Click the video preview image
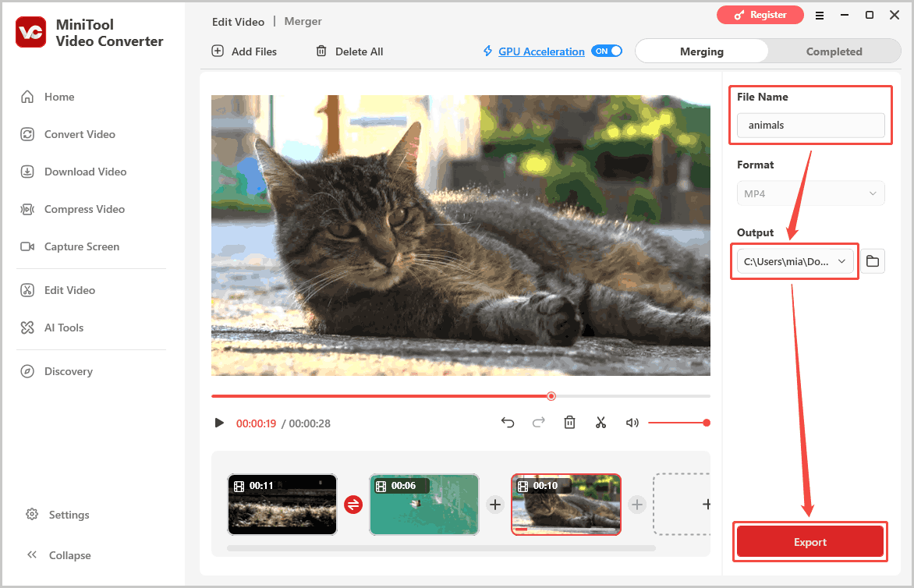Screen dimensions: 914x588 coord(460,236)
